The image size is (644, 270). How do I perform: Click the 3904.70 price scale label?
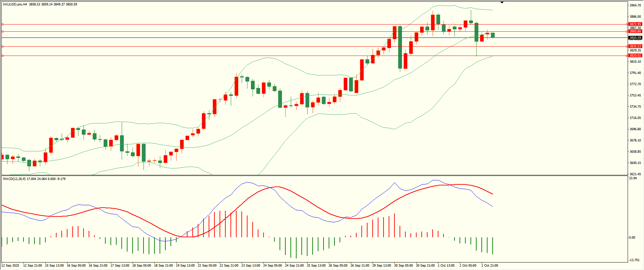click(635, 5)
